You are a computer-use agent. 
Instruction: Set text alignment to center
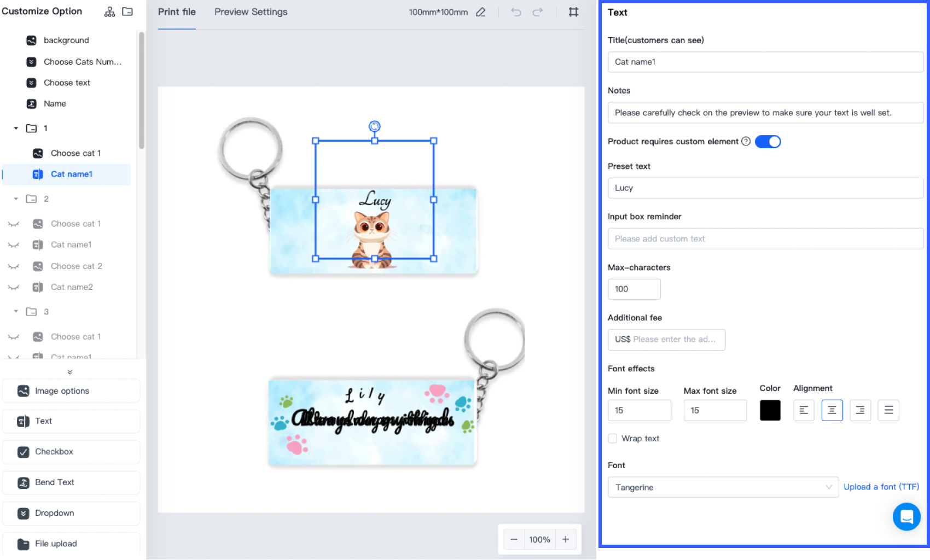coord(832,410)
